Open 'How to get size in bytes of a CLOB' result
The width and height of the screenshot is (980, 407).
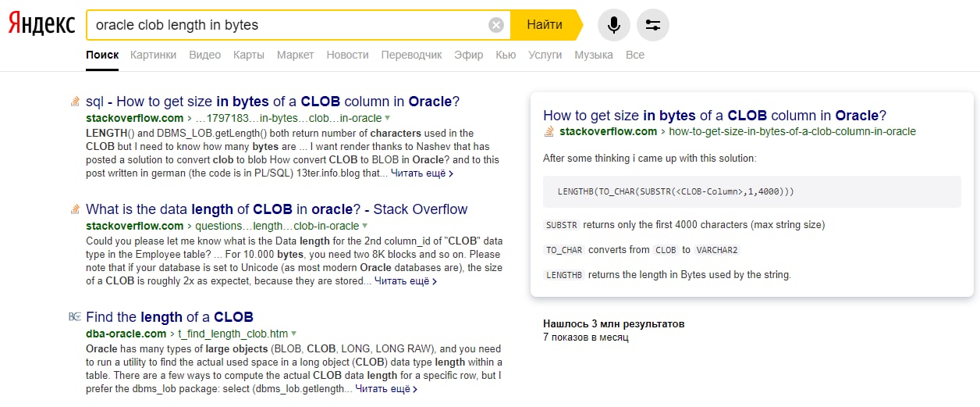click(272, 102)
